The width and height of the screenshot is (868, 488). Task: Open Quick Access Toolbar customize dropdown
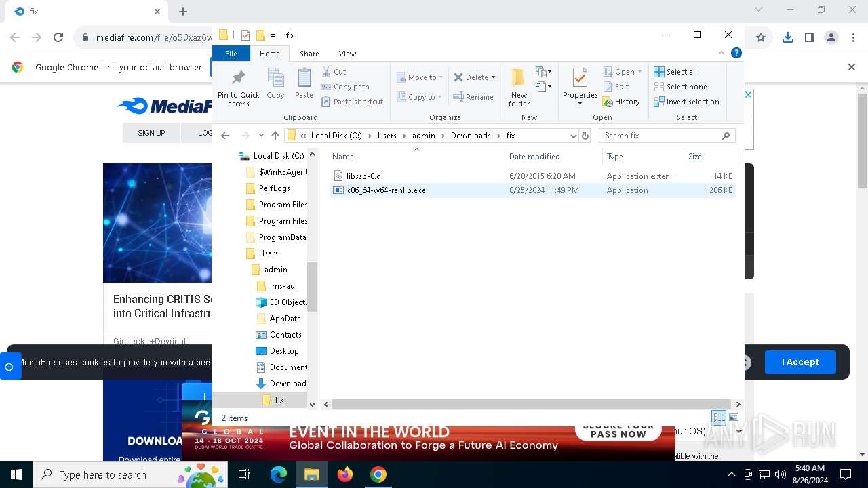coord(273,35)
